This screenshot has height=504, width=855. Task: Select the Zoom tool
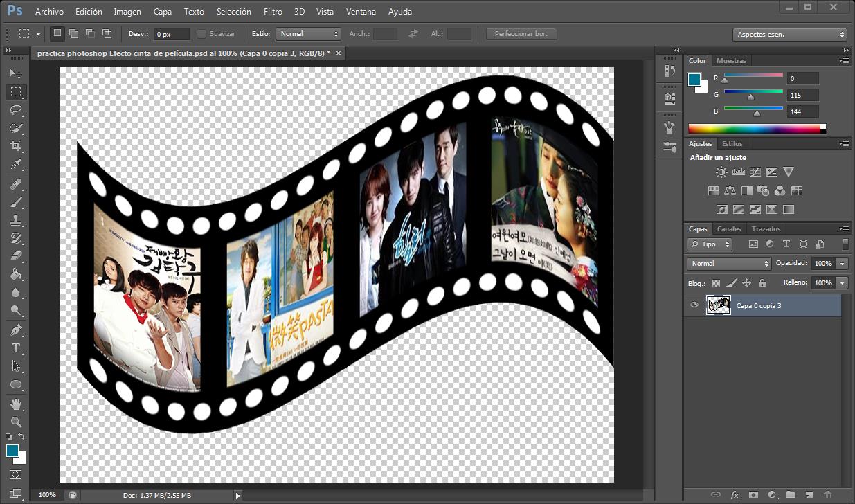coord(16,422)
